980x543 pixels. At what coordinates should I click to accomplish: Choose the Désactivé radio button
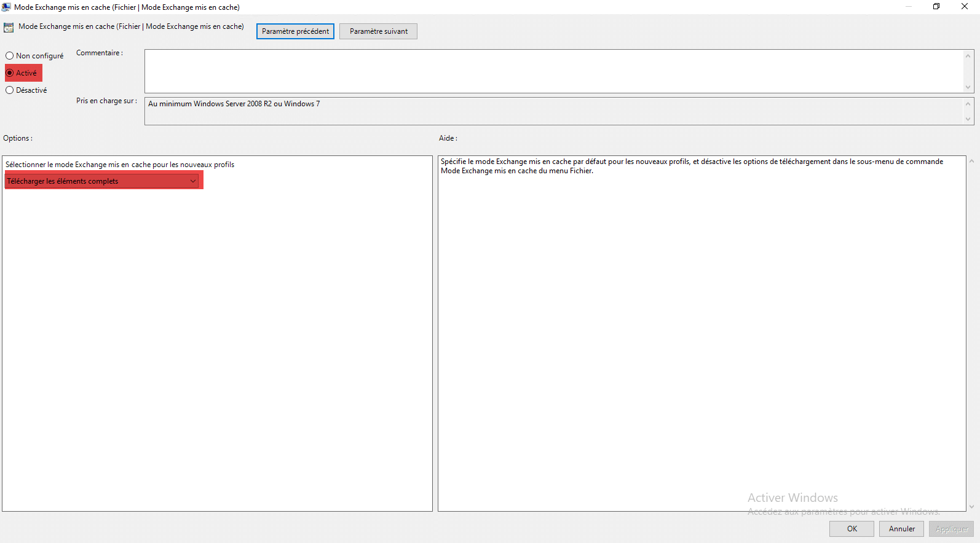pyautogui.click(x=10, y=90)
